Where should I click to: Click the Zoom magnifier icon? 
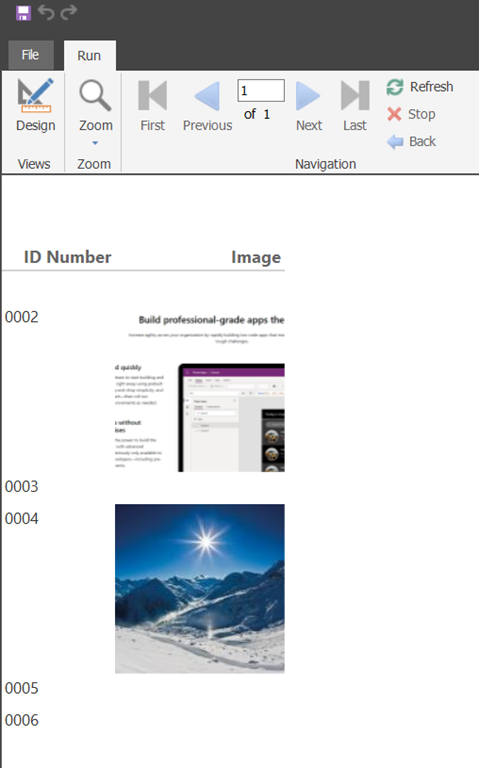point(96,96)
